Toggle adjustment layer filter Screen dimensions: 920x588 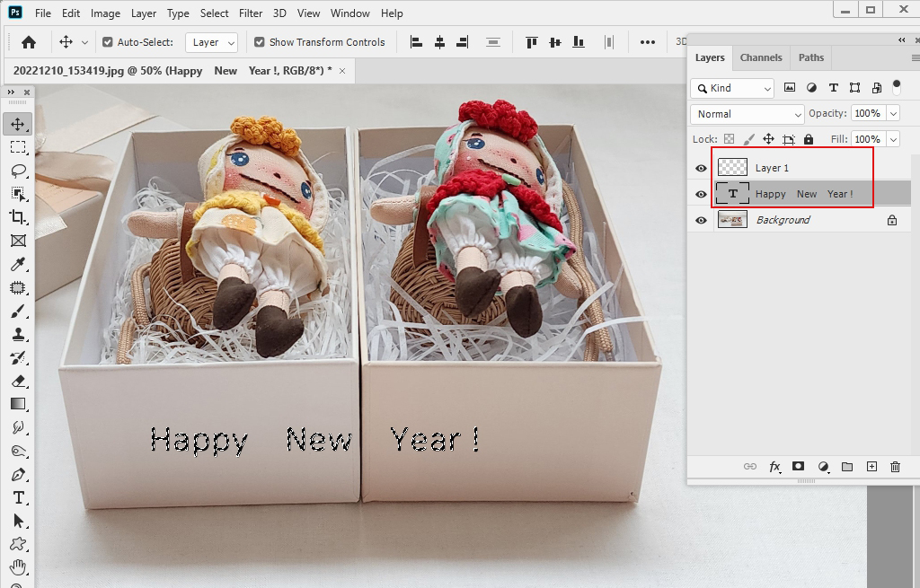(x=811, y=88)
